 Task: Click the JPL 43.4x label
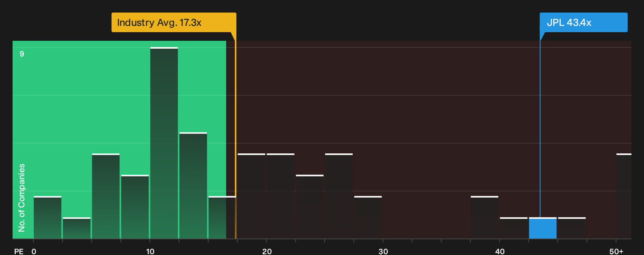click(x=584, y=22)
